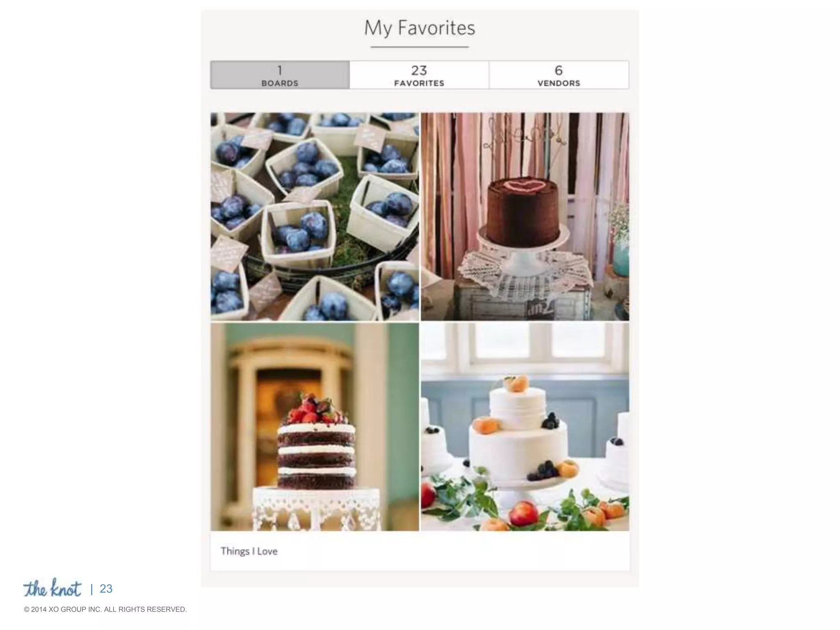Click the count 1 above Boards
Screen dimensions: 840x630
[280, 71]
